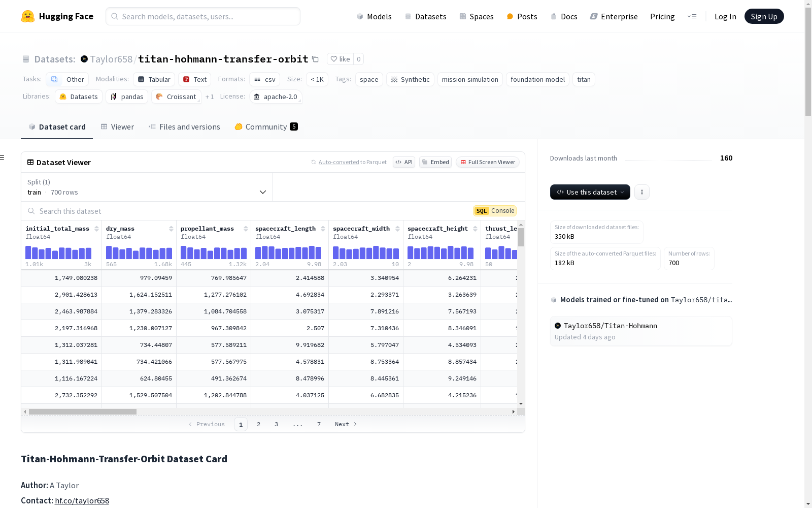The image size is (812, 508).
Task: Click the Log In link
Action: pos(725,16)
